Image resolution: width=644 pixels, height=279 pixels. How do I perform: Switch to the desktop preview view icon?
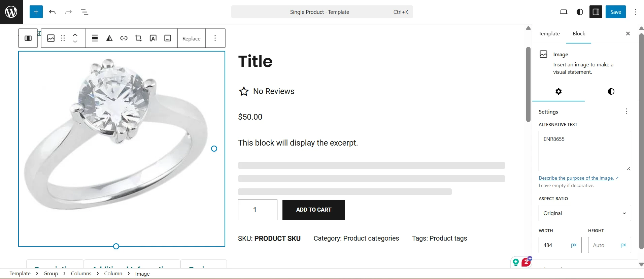[x=564, y=12]
